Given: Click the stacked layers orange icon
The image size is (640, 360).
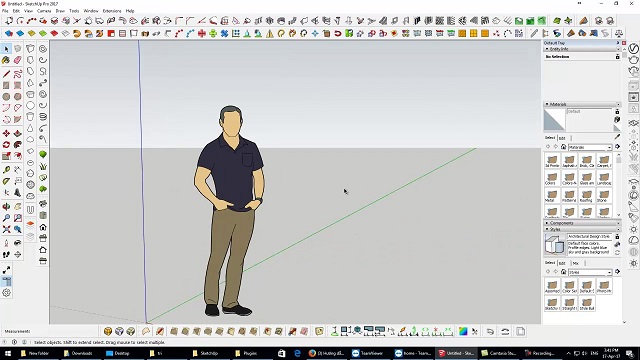Looking at the screenshot, I should coord(30,224).
